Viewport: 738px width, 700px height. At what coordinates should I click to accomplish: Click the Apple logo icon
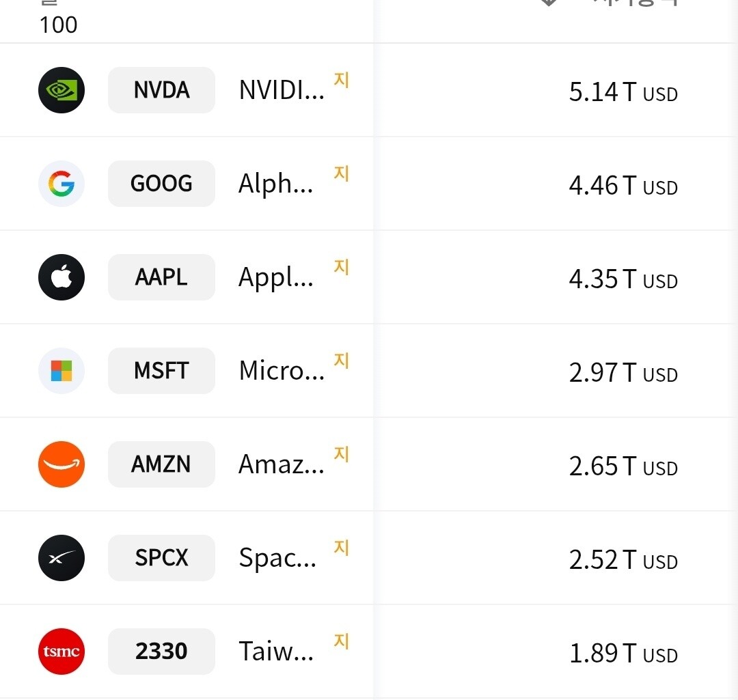61,277
